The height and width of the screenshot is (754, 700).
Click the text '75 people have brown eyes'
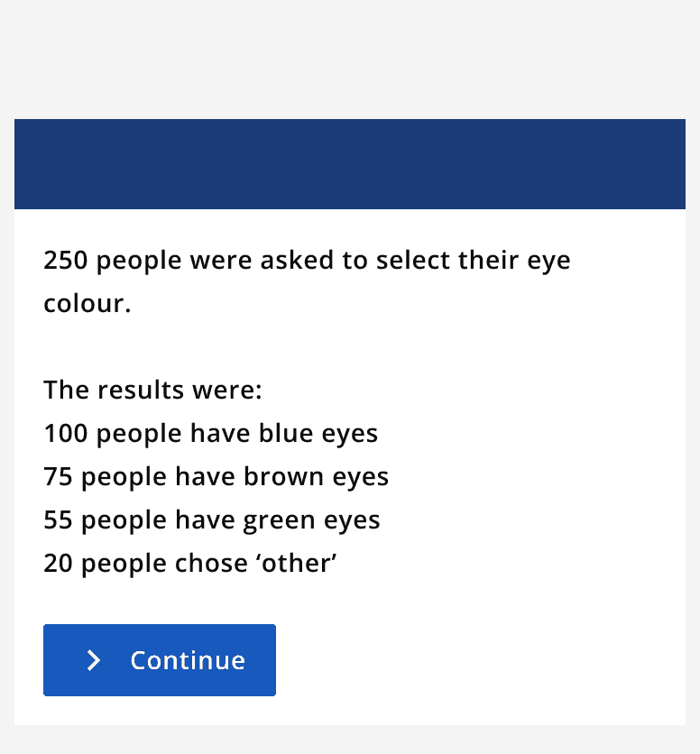coord(216,476)
